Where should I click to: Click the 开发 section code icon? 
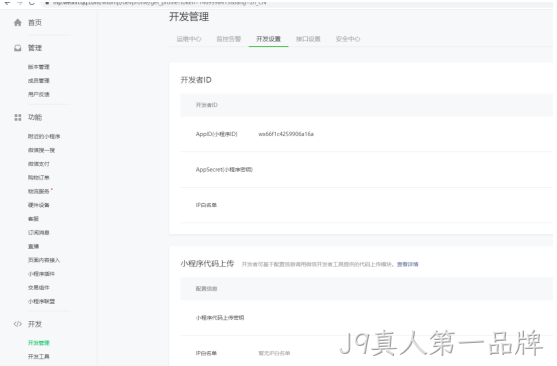coord(17,324)
